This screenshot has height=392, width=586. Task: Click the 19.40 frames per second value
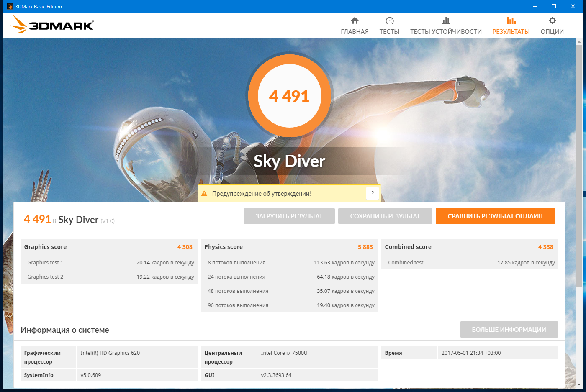[346, 305]
